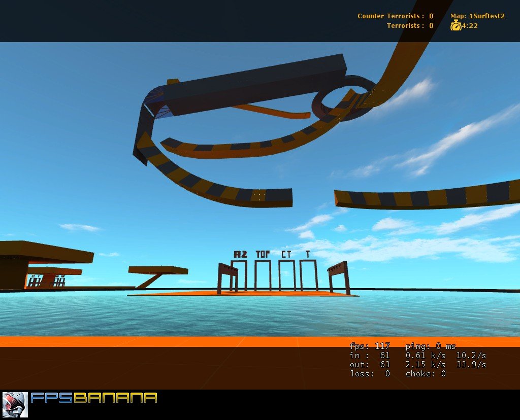The width and height of the screenshot is (520, 420).
Task: Click the "out: 63" netgraph value
Action: [x=370, y=365]
